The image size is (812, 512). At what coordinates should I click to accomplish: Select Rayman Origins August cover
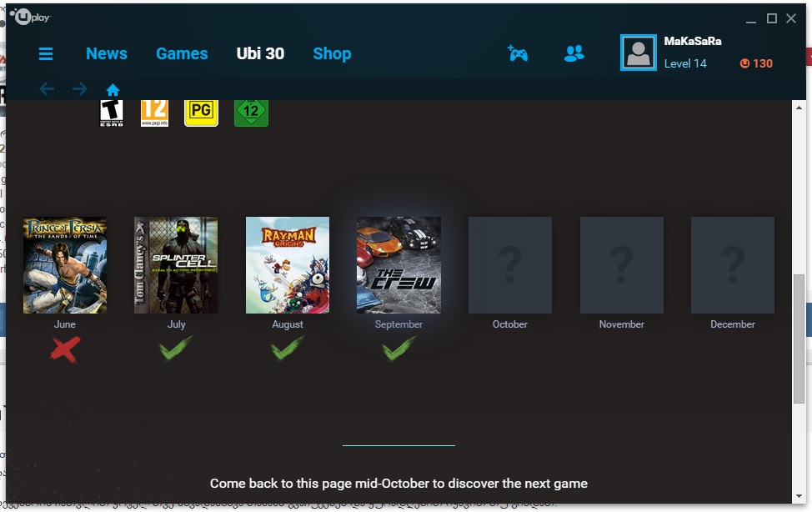coord(288,265)
